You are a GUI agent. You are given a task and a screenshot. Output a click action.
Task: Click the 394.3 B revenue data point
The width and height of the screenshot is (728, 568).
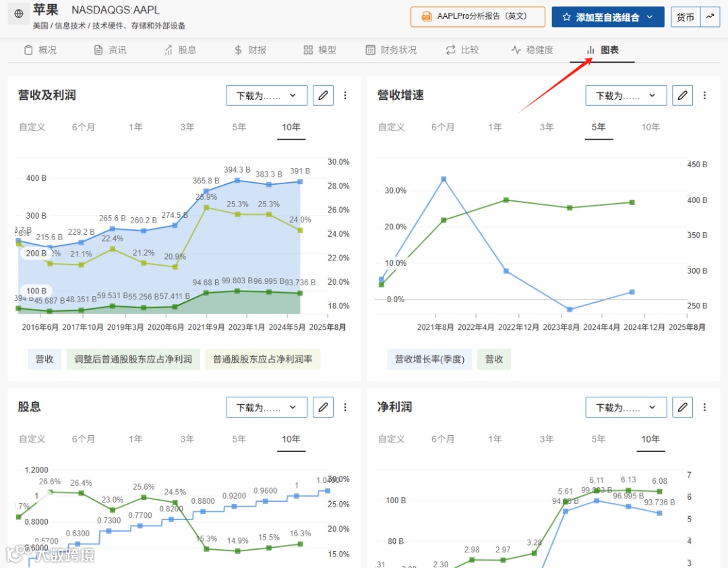coord(237,180)
